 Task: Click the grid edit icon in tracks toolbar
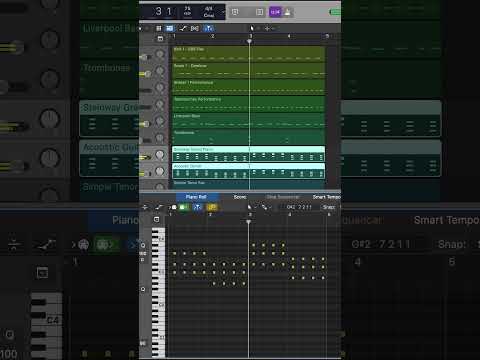159,28
